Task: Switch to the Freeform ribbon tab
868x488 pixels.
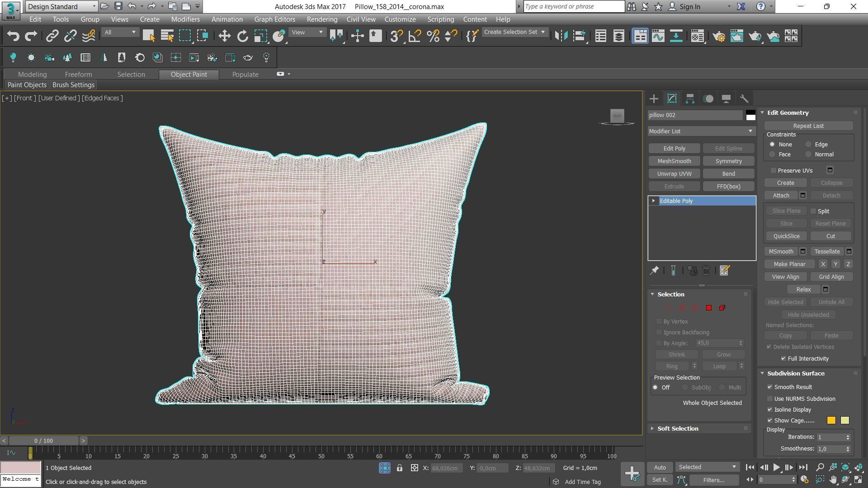Action: click(78, 75)
